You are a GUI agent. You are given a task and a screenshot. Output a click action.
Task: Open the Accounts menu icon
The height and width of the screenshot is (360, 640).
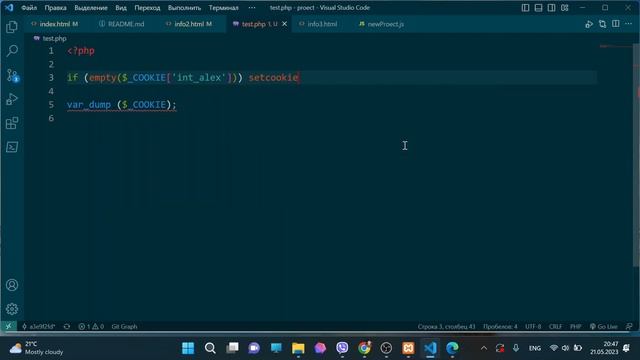click(12, 285)
